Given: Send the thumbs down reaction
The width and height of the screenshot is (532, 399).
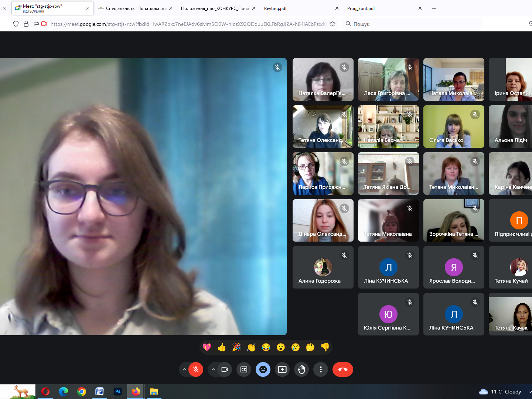Looking at the screenshot, I should [325, 347].
